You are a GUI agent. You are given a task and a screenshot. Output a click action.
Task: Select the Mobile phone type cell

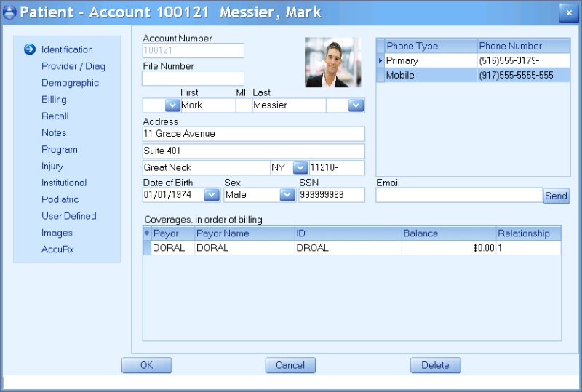tap(431, 76)
